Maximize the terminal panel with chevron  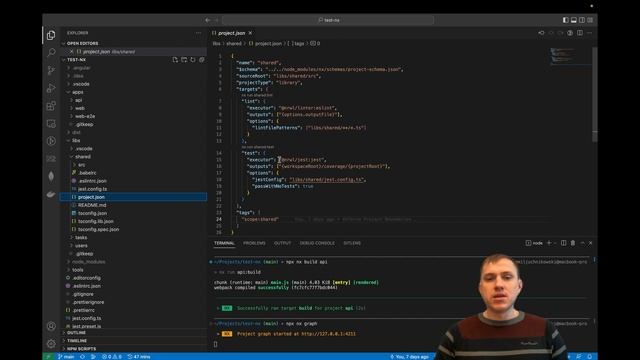pyautogui.click(x=582, y=243)
